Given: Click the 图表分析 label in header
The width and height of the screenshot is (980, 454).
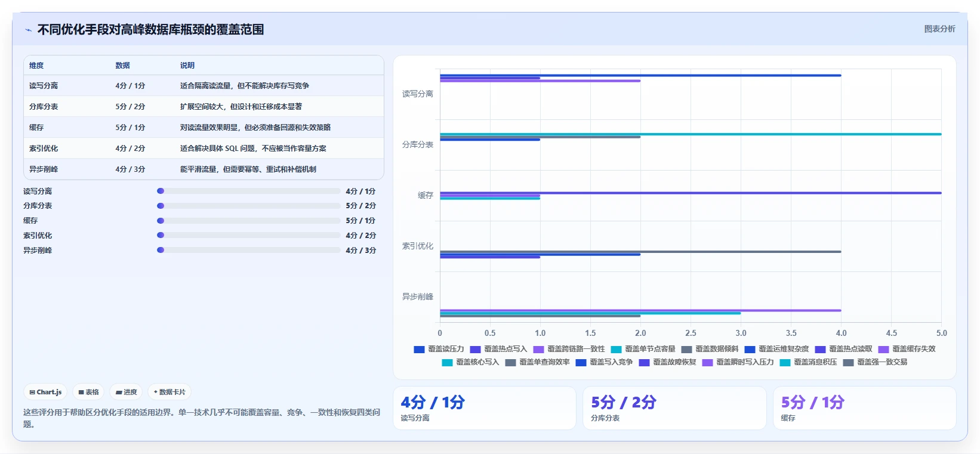Looking at the screenshot, I should (x=939, y=29).
